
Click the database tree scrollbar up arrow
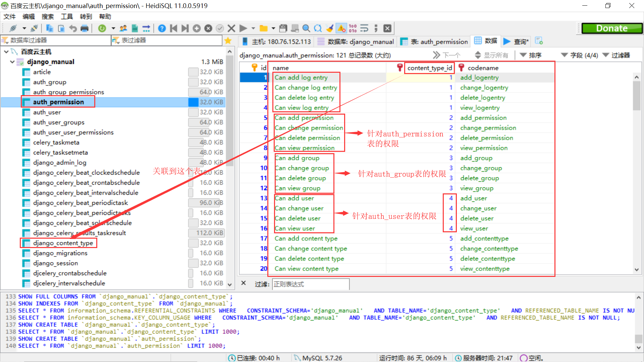[230, 52]
